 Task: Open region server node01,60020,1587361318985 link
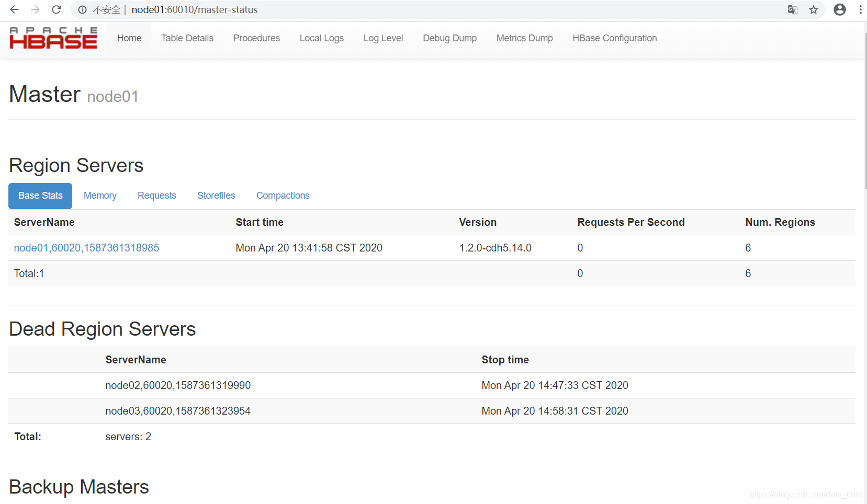pos(87,248)
